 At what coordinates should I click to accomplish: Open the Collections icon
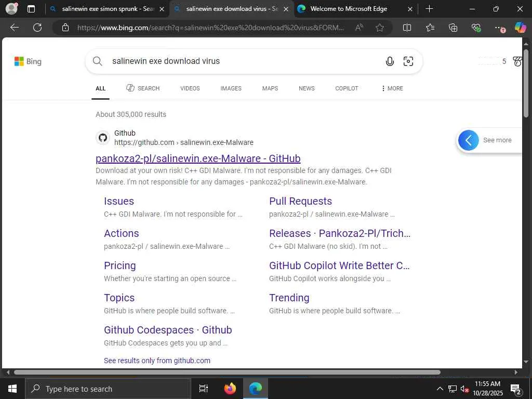(x=453, y=28)
